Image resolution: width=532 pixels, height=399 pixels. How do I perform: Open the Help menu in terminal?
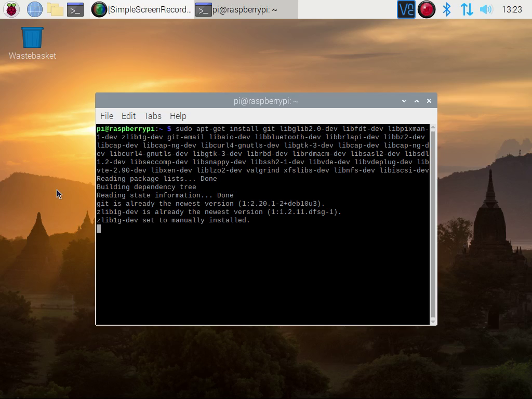(x=178, y=116)
